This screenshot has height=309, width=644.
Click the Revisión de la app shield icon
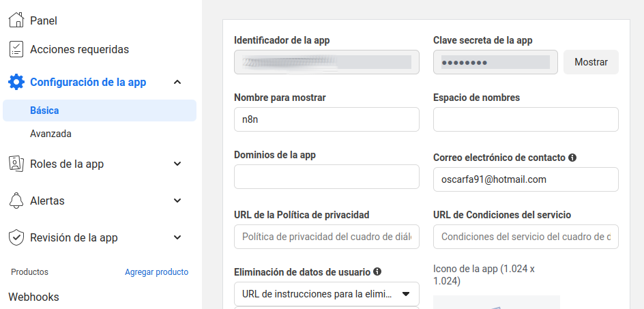pyautogui.click(x=16, y=237)
